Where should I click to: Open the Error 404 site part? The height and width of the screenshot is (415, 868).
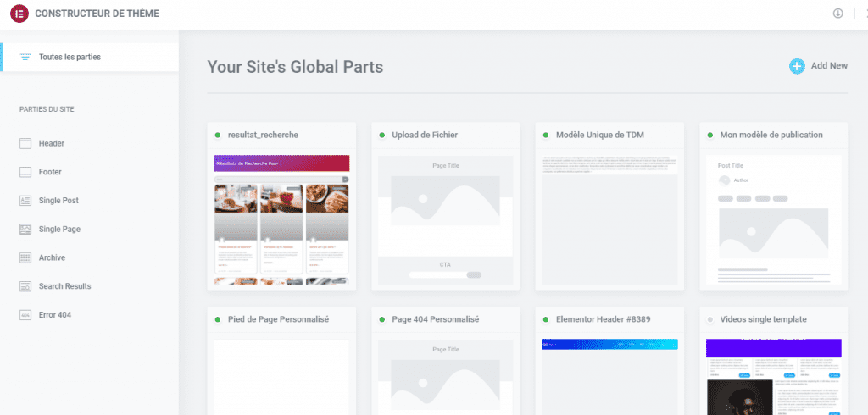(55, 315)
